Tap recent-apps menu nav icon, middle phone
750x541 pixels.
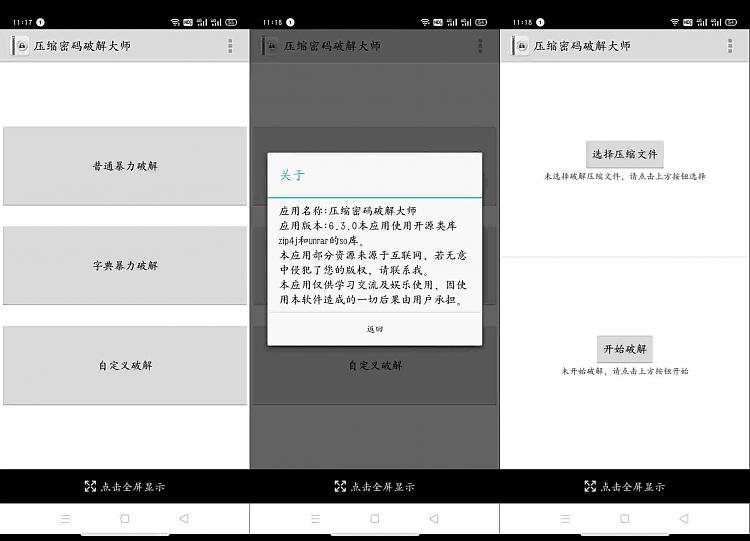[315, 519]
